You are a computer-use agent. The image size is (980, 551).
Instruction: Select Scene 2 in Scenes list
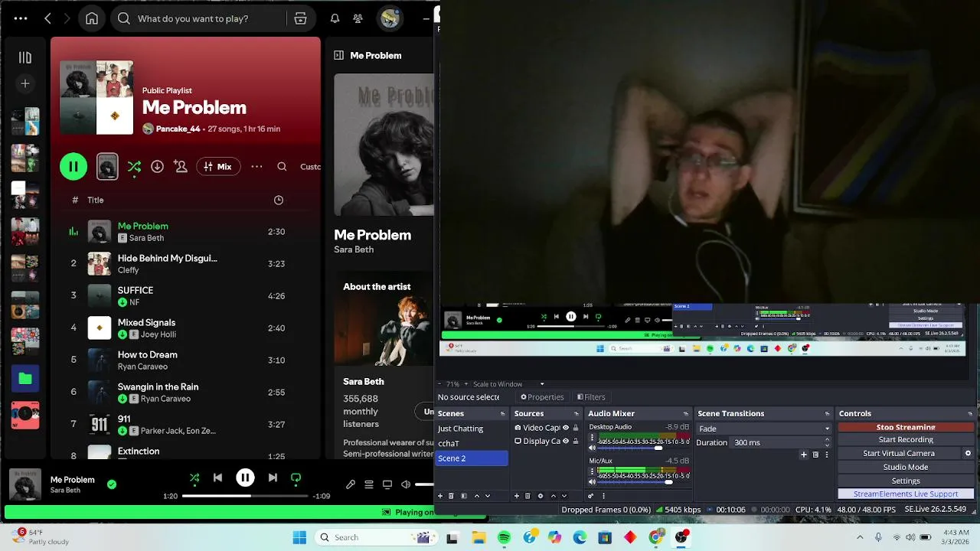click(472, 458)
